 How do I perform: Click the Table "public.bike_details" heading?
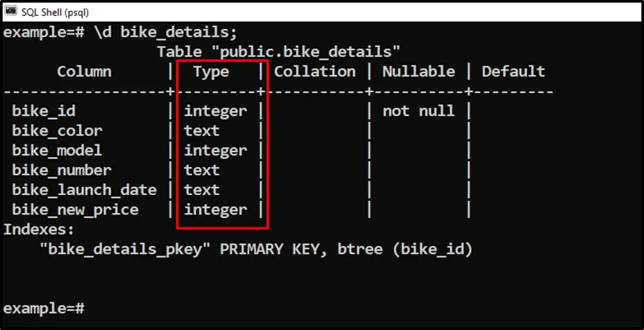278,51
